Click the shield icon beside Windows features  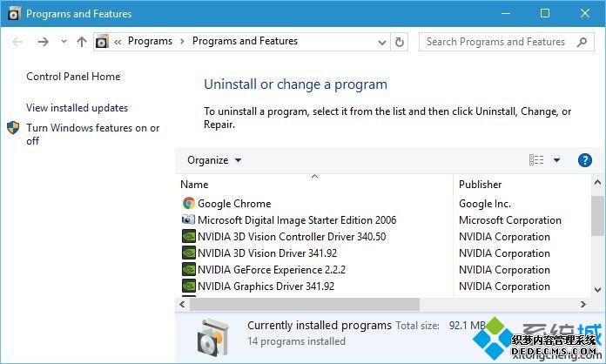(13, 128)
